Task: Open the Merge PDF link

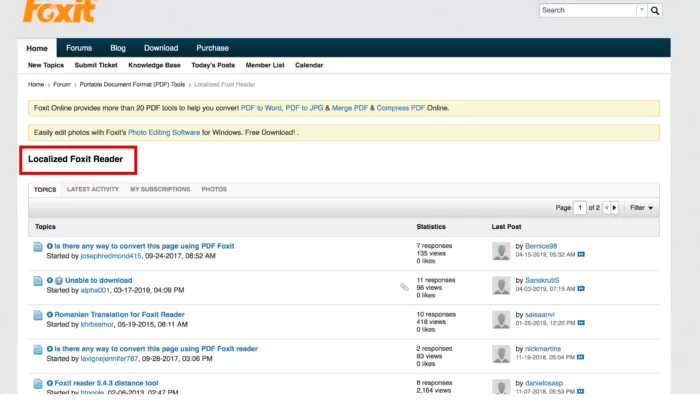Action: click(350, 108)
